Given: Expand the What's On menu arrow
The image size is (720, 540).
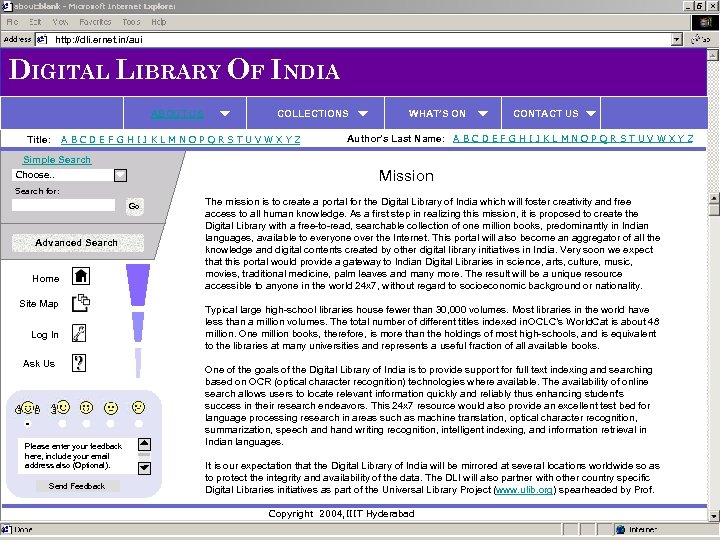Looking at the screenshot, I should pos(483,113).
